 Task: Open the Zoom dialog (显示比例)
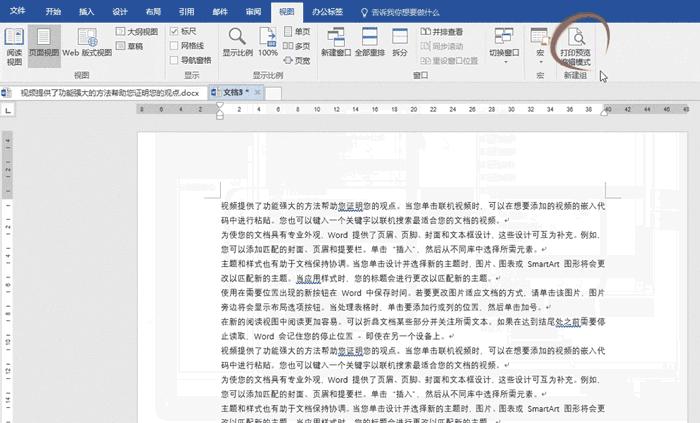click(x=238, y=42)
